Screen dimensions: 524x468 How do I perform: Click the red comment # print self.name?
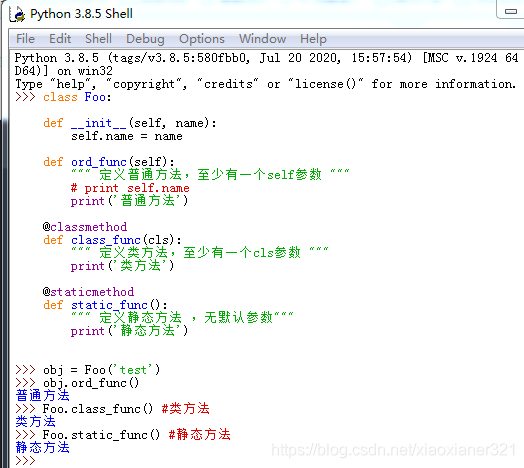[x=130, y=188]
